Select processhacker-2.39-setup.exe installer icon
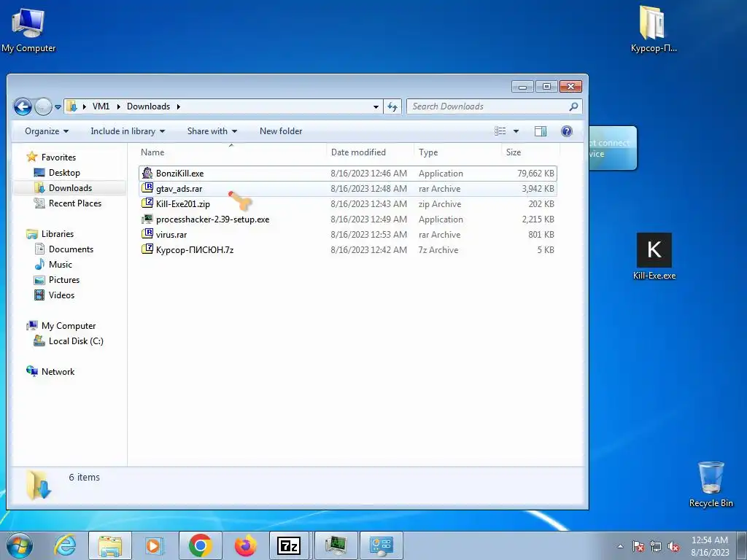This screenshot has width=747, height=560. (x=147, y=219)
